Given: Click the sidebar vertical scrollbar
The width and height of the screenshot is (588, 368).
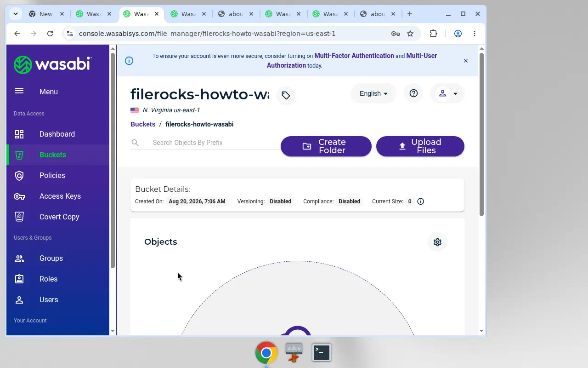Looking at the screenshot, I should [x=113, y=161].
